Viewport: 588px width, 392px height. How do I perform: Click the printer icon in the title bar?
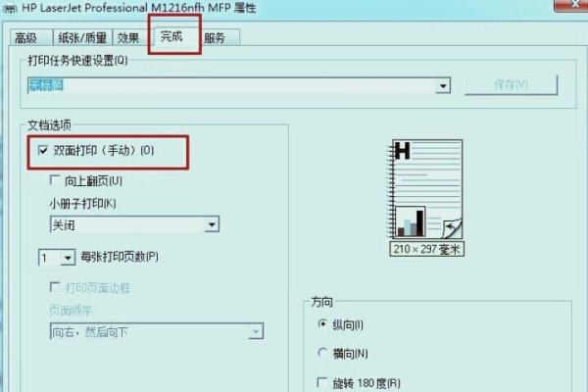(9, 8)
